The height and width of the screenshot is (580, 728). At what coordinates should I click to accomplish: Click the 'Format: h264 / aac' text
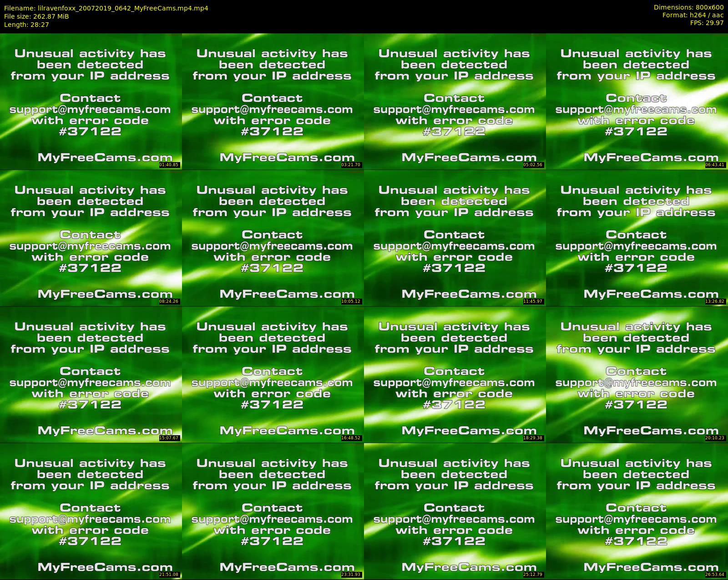pos(693,15)
